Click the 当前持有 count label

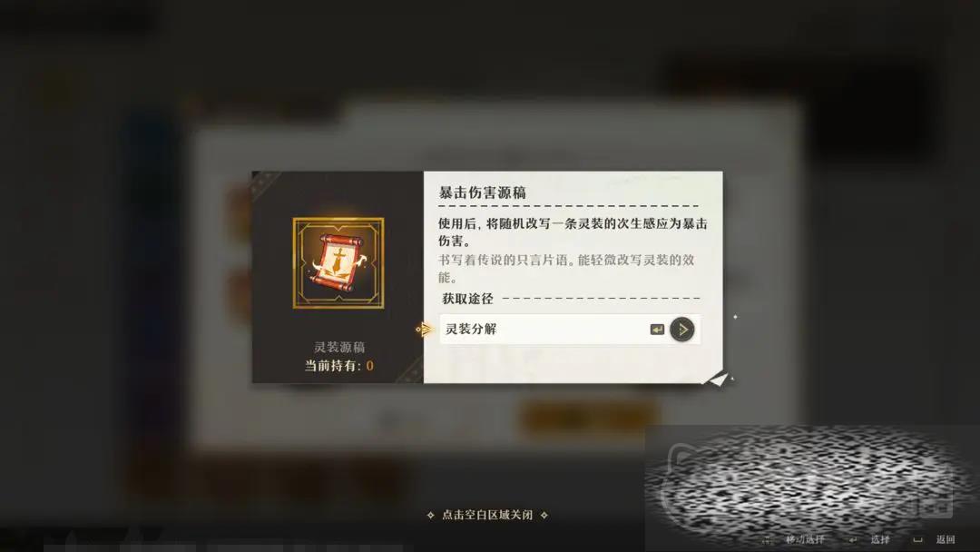point(338,366)
